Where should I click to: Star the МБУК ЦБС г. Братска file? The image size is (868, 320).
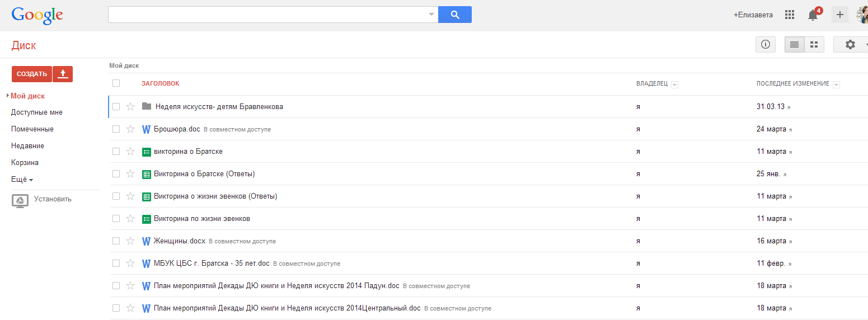tap(130, 263)
